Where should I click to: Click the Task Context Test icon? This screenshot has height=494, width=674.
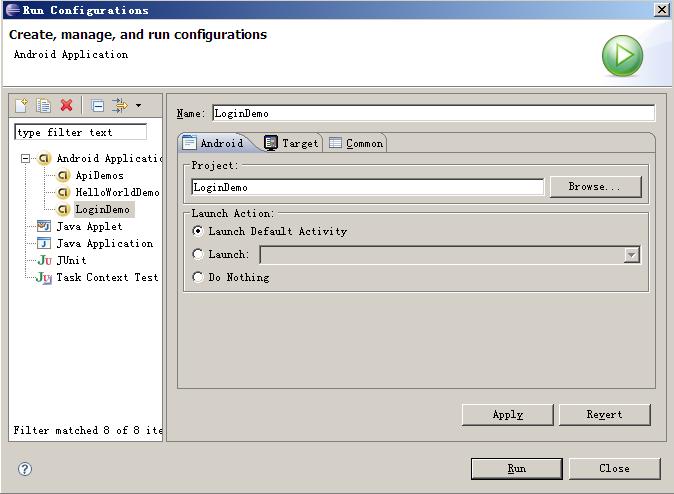tap(44, 277)
